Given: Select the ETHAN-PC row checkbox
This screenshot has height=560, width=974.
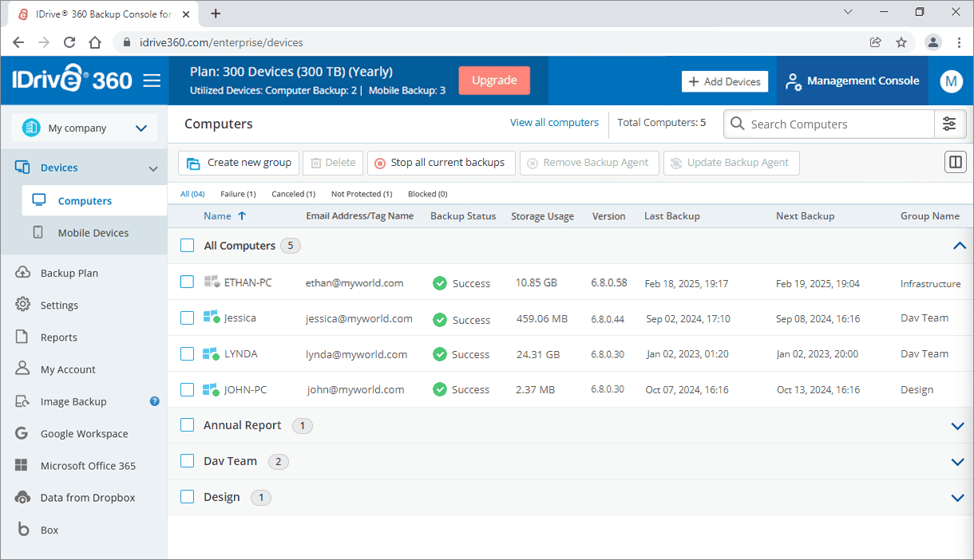Looking at the screenshot, I should [x=187, y=282].
